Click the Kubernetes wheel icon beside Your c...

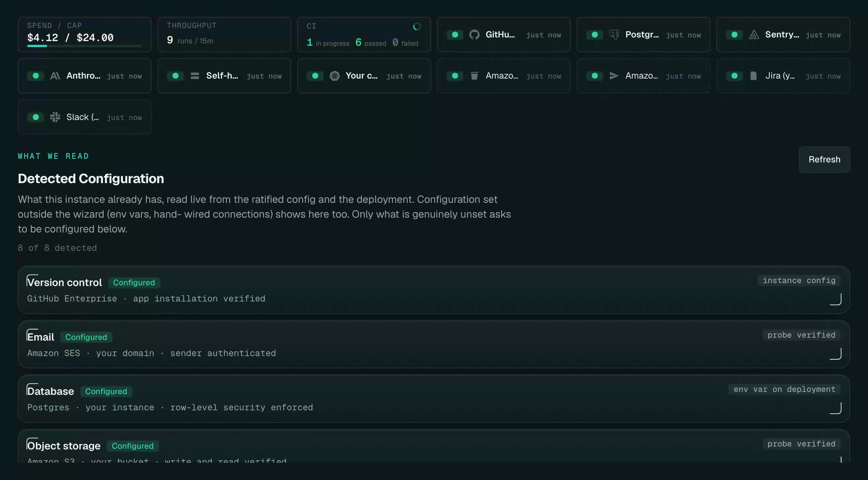pos(334,76)
